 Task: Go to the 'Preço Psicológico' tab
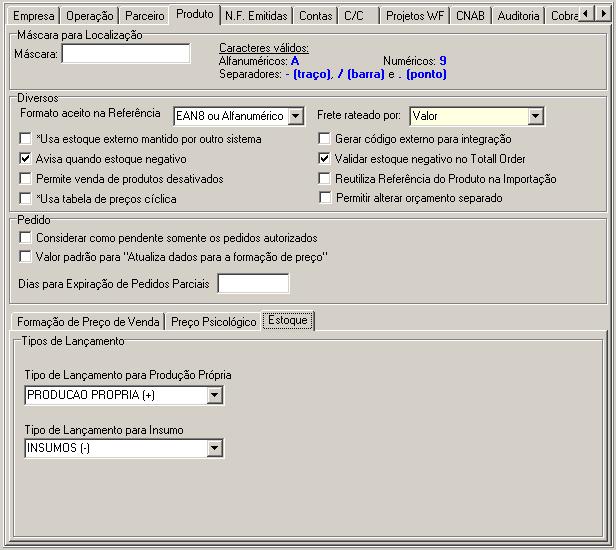[x=213, y=322]
